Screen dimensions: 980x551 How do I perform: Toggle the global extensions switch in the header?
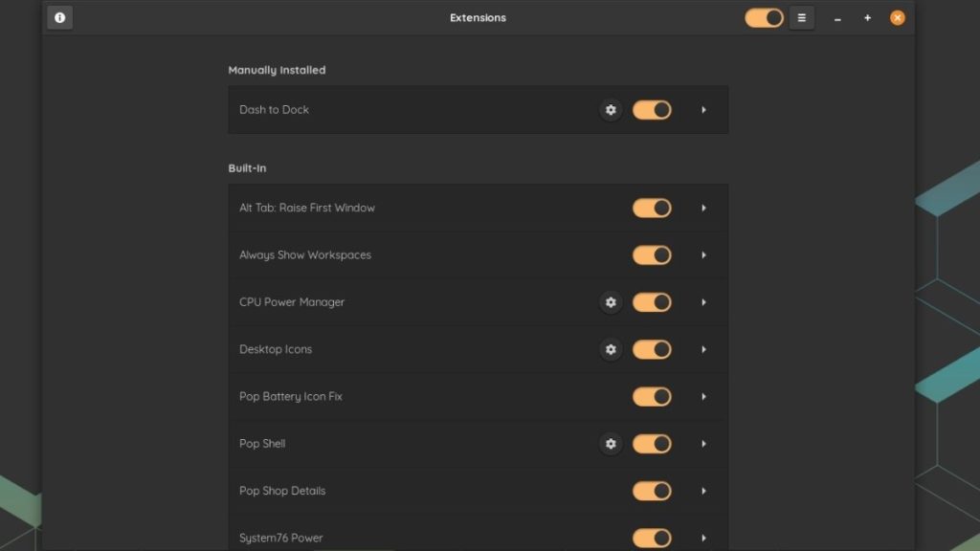click(762, 17)
